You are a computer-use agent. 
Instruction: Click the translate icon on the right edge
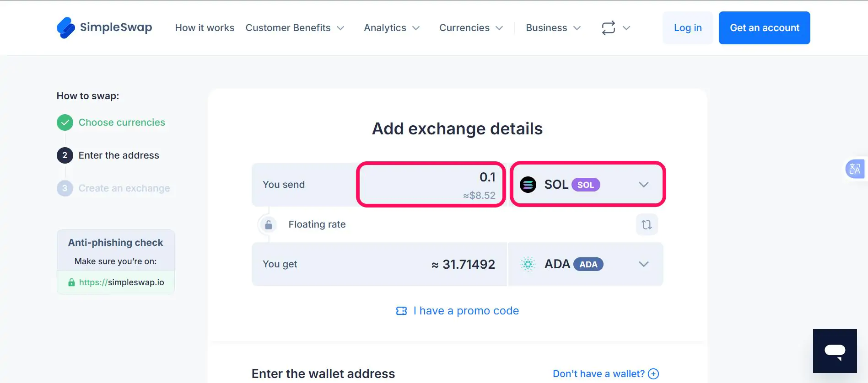(855, 169)
